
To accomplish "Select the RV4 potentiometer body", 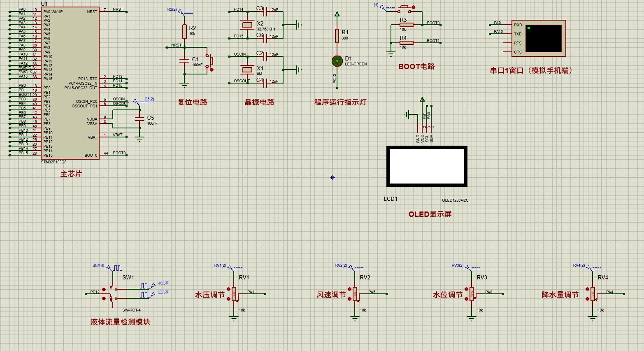I will (x=593, y=294).
